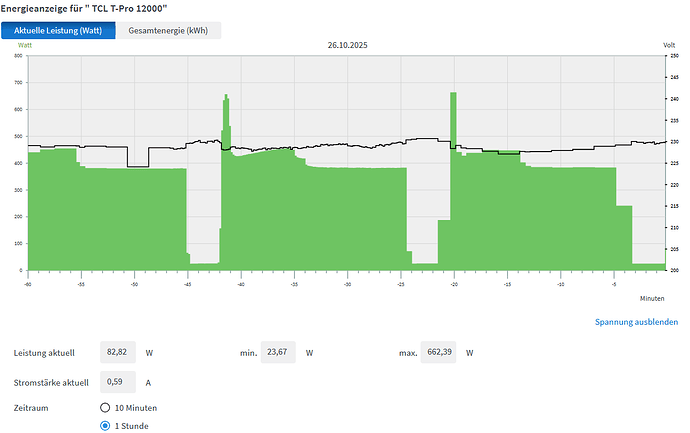Viewport: 690px width, 433px height.
Task: Click the power spike near -41 minutes
Action: tap(226, 110)
